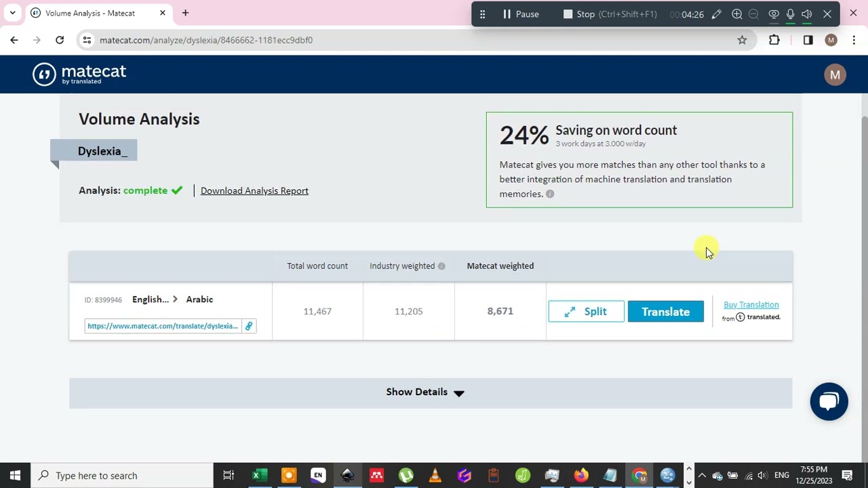Click the ENG language indicator
Viewport: 868px width, 488px height.
[781, 475]
